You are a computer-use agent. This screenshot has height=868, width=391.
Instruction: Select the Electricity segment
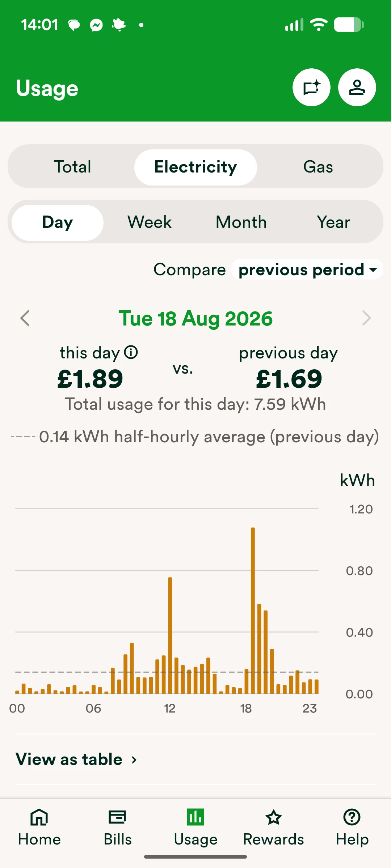195,167
